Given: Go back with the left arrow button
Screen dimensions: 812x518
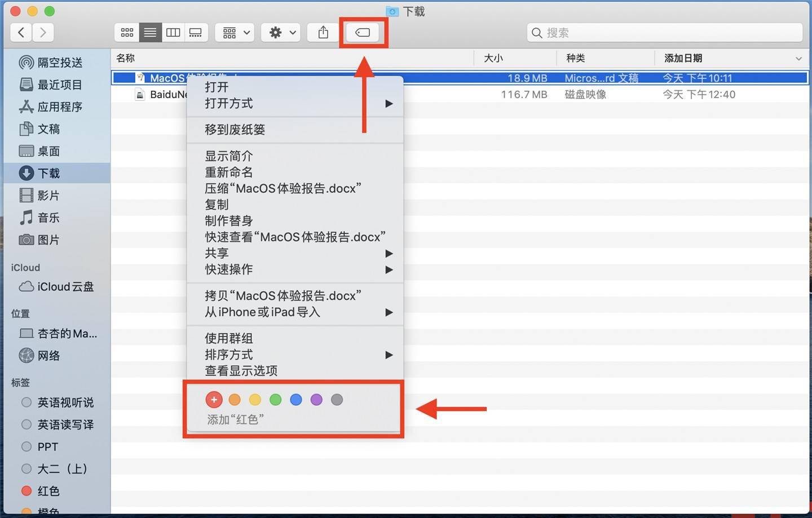Looking at the screenshot, I should click(x=21, y=33).
